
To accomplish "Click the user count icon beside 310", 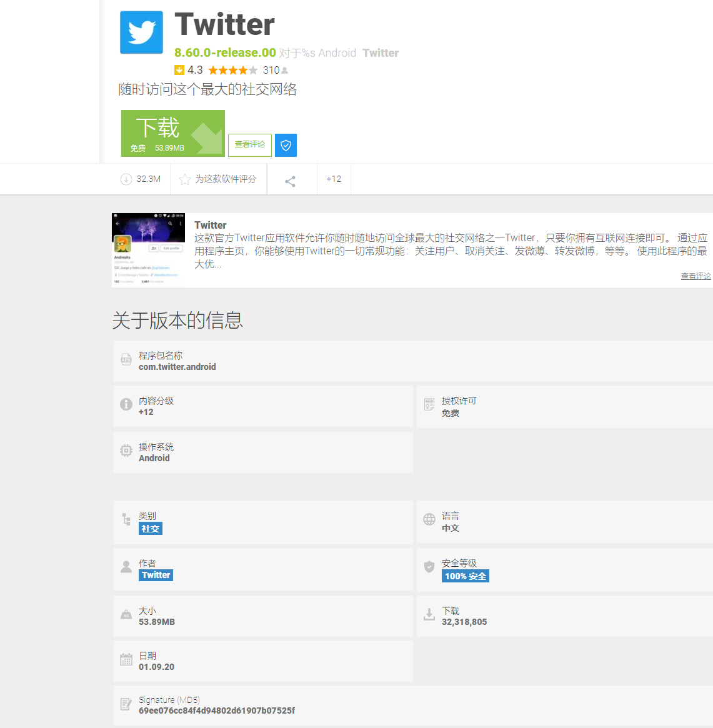I will (284, 71).
